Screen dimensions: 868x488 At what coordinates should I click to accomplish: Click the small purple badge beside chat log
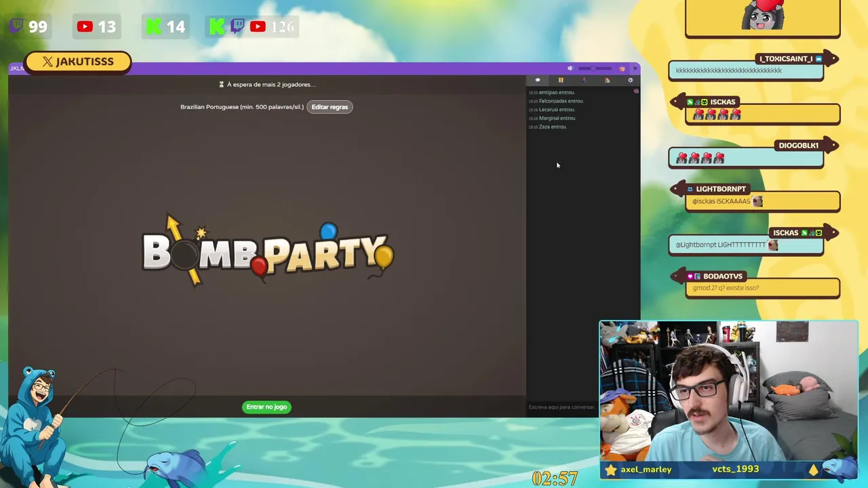point(636,91)
